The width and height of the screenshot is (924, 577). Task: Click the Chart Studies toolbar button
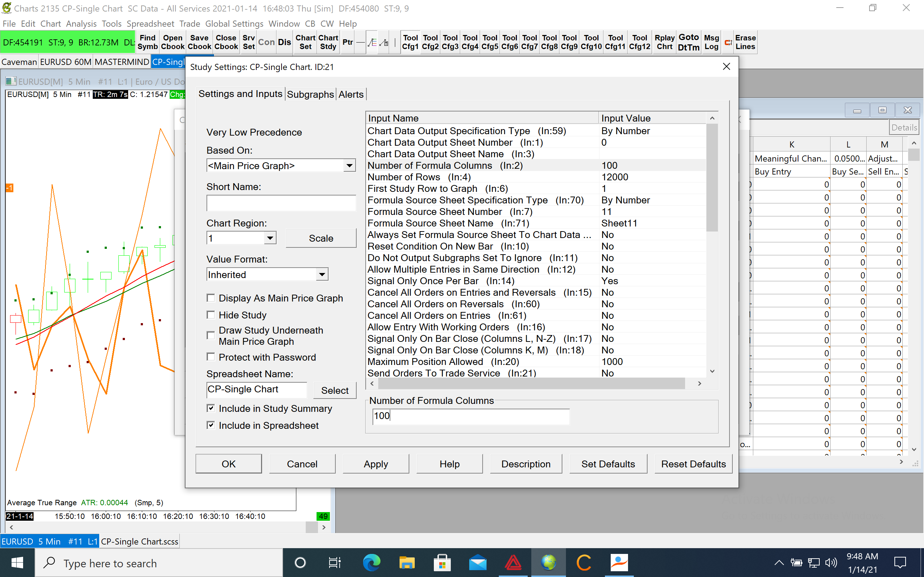coord(328,42)
